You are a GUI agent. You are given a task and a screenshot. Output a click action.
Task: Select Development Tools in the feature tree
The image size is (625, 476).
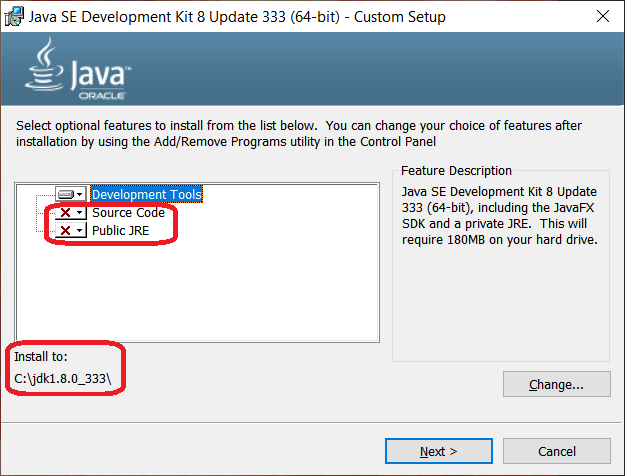(x=147, y=195)
